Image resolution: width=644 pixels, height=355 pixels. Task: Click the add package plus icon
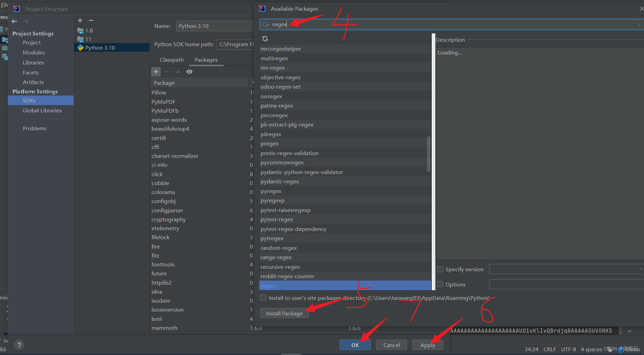pos(156,71)
